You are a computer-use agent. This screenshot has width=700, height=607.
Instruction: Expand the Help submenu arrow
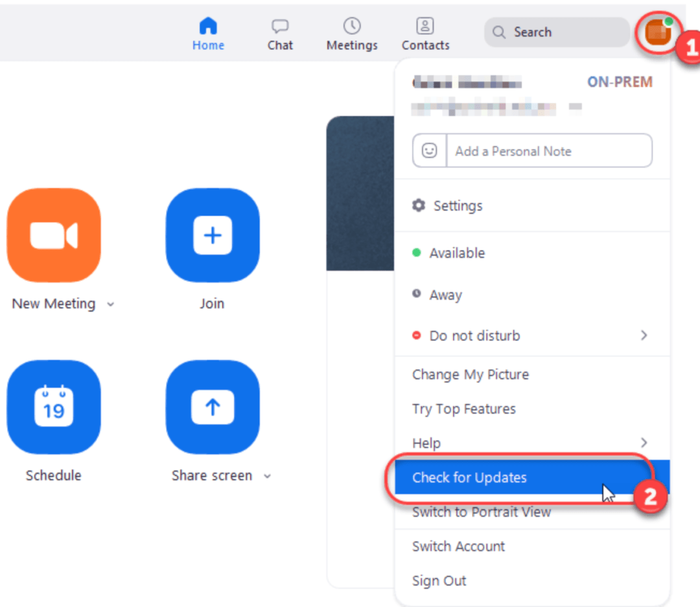(644, 443)
